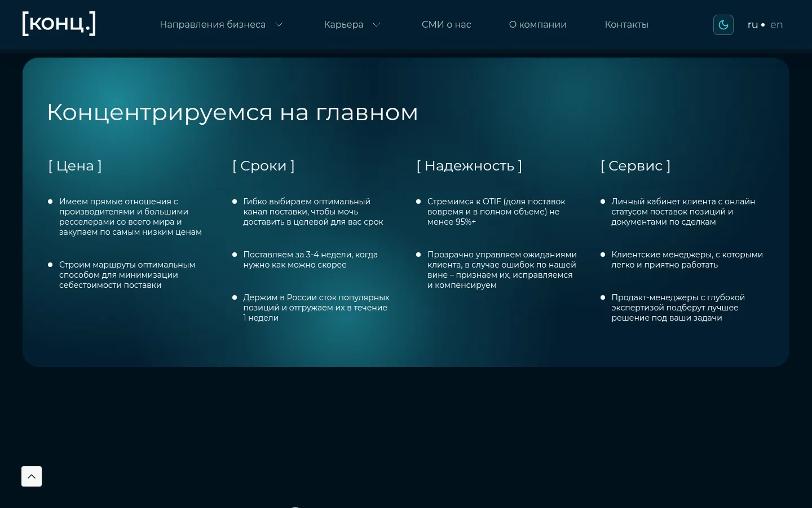Click text Поставляем за 3-4 недели

(x=310, y=260)
